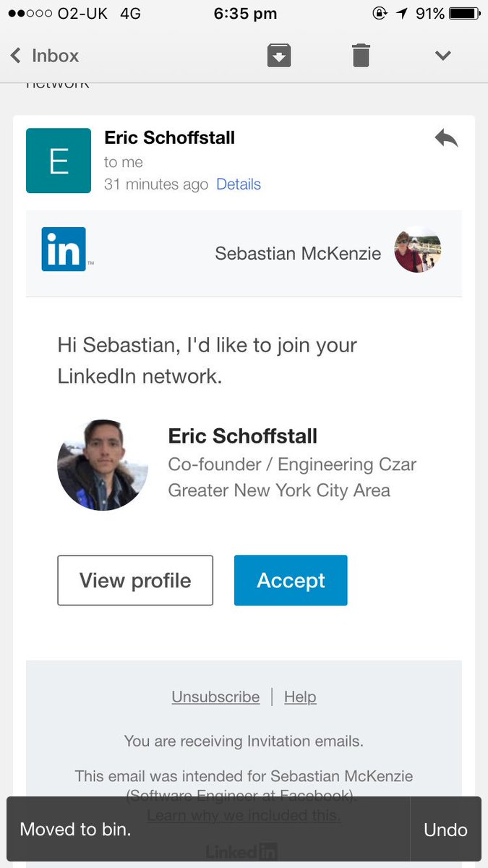The image size is (488, 868).
Task: Open the Help link
Action: 300,697
